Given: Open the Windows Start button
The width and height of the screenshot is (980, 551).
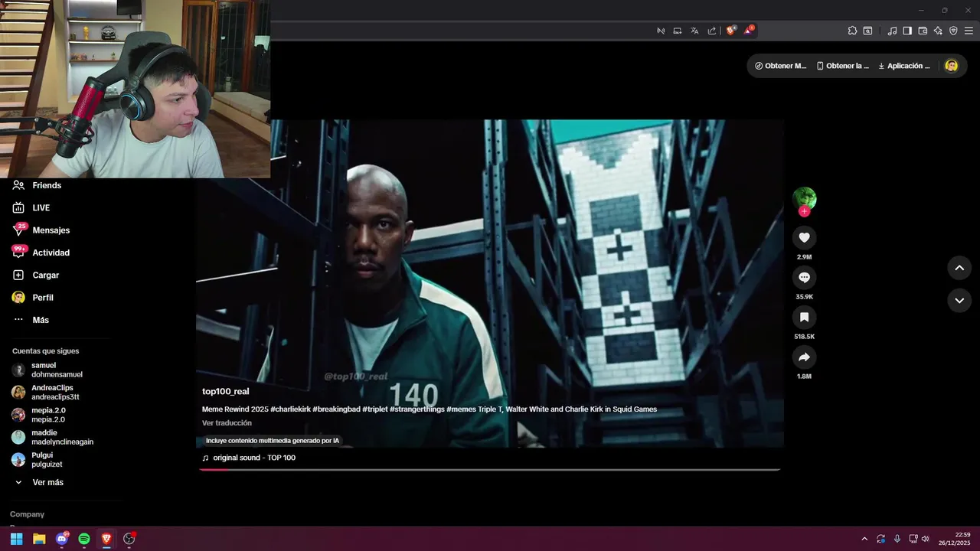Looking at the screenshot, I should click(16, 539).
